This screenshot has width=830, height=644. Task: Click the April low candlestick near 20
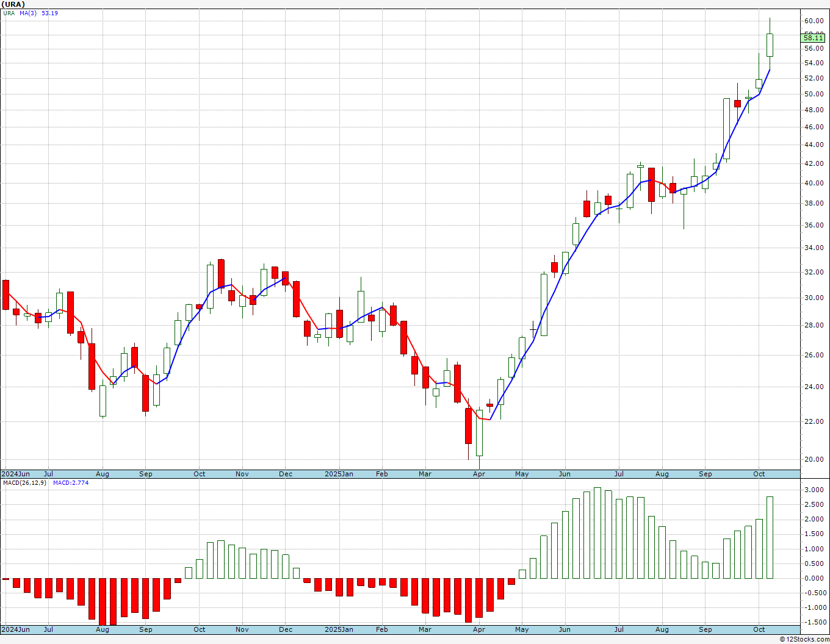tap(479, 433)
